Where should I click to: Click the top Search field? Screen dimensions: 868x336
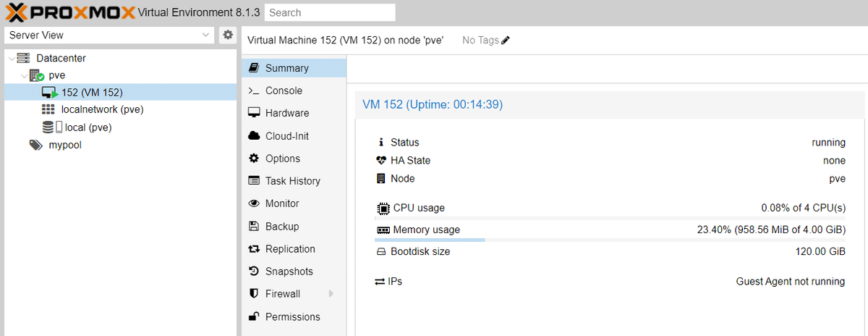pyautogui.click(x=330, y=12)
